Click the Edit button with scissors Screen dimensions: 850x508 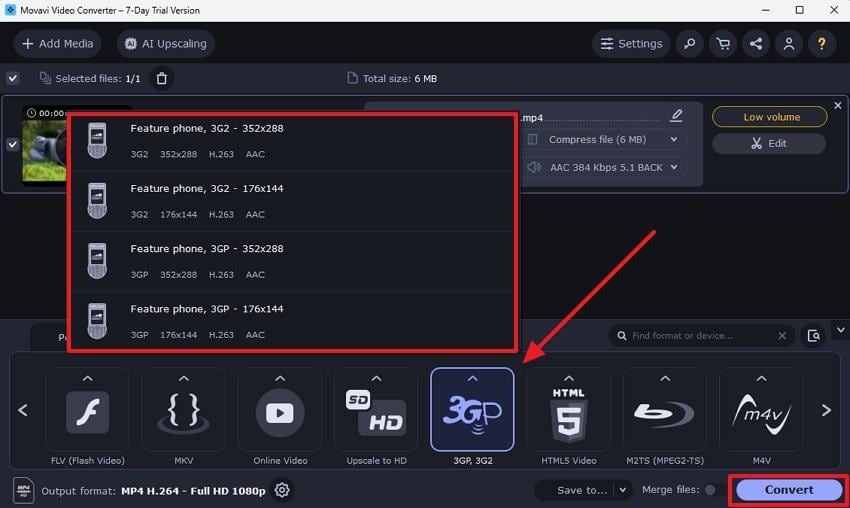tap(769, 144)
